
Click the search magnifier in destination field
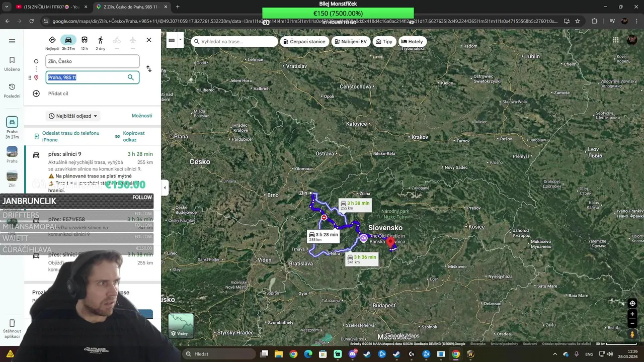pos(131,77)
